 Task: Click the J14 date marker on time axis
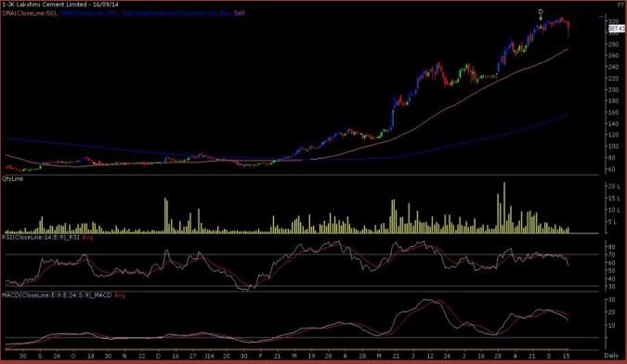[x=209, y=356]
